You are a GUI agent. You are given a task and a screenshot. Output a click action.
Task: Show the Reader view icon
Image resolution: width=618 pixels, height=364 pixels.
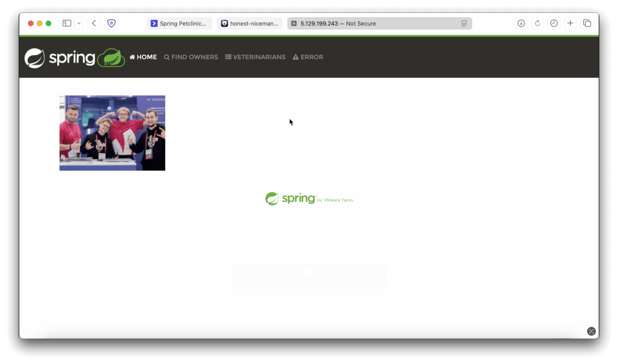pos(464,23)
